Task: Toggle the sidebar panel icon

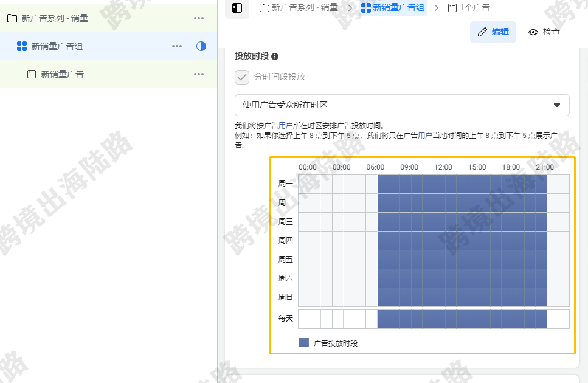Action: pos(237,8)
